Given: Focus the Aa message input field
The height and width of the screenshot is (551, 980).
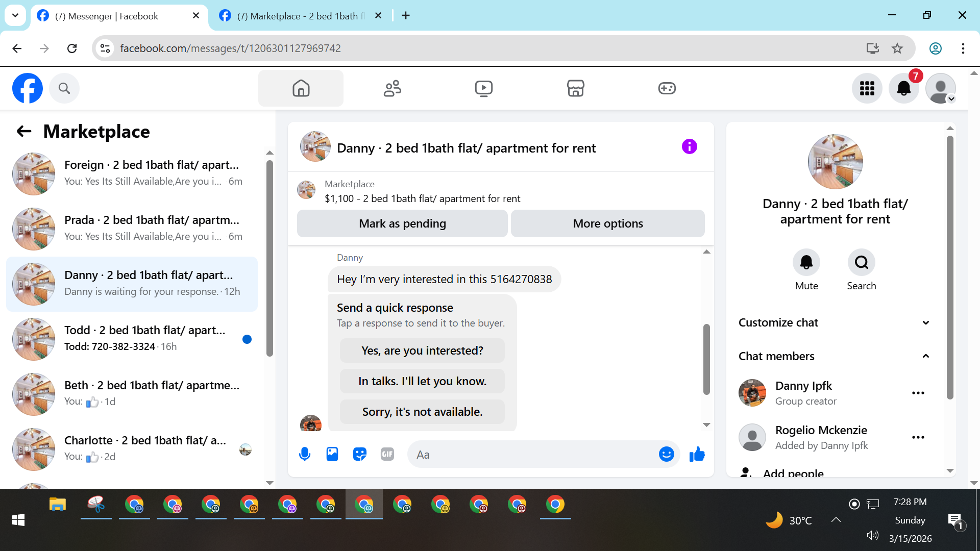Looking at the screenshot, I should (x=533, y=455).
